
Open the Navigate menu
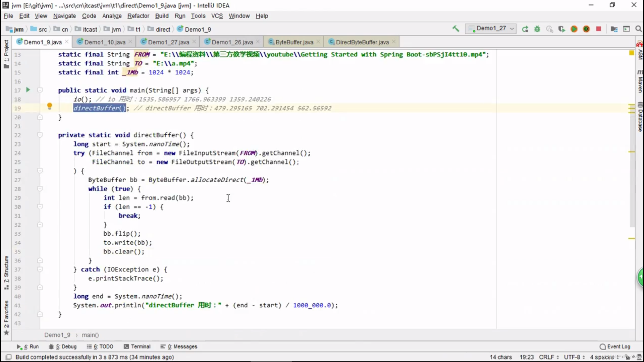[64, 16]
